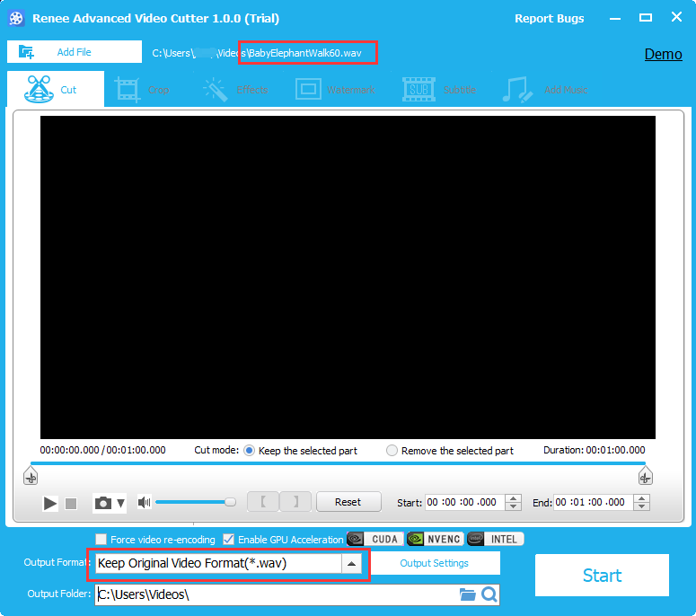
Task: Open output location with magnifier icon
Action: pyautogui.click(x=489, y=594)
